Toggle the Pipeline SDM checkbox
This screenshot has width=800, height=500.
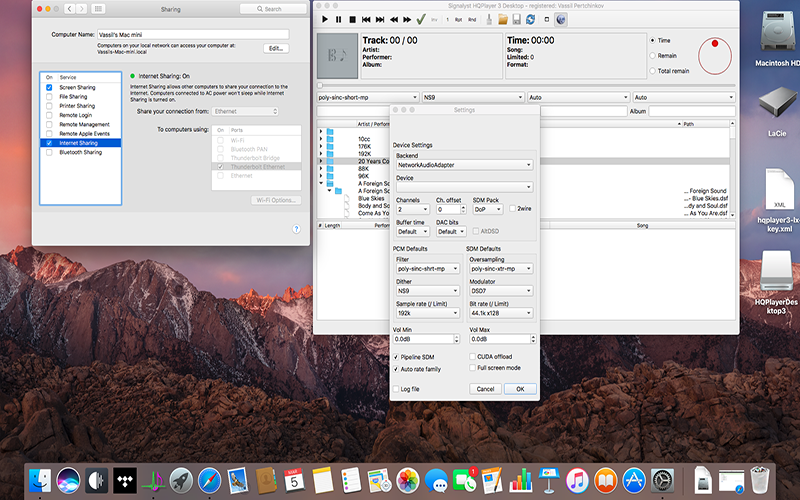[x=396, y=357]
